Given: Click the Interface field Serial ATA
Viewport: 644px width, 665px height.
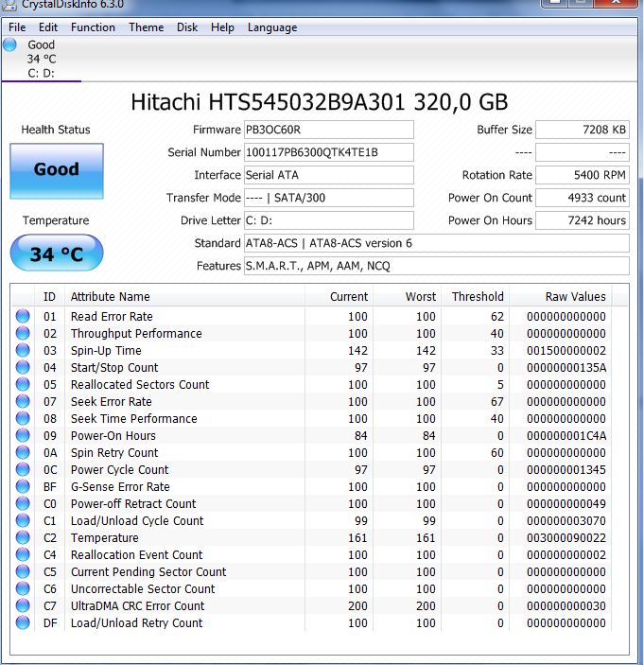Looking at the screenshot, I should click(328, 175).
